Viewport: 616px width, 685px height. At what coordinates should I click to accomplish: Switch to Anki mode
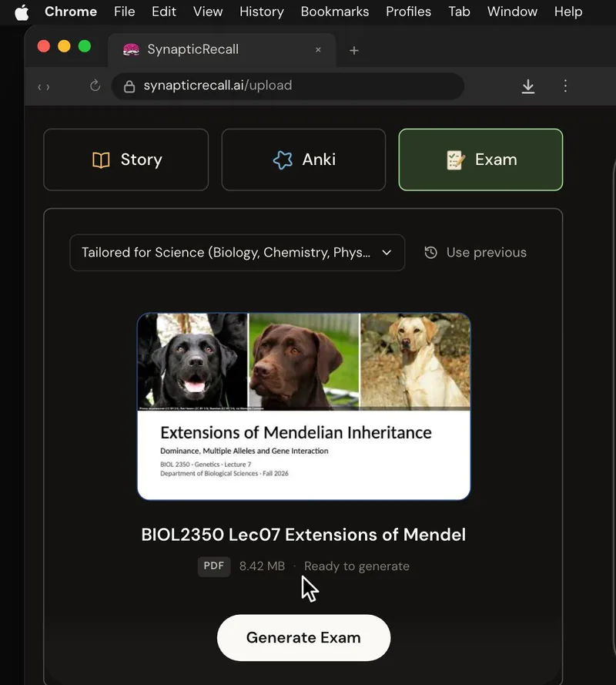click(x=303, y=159)
